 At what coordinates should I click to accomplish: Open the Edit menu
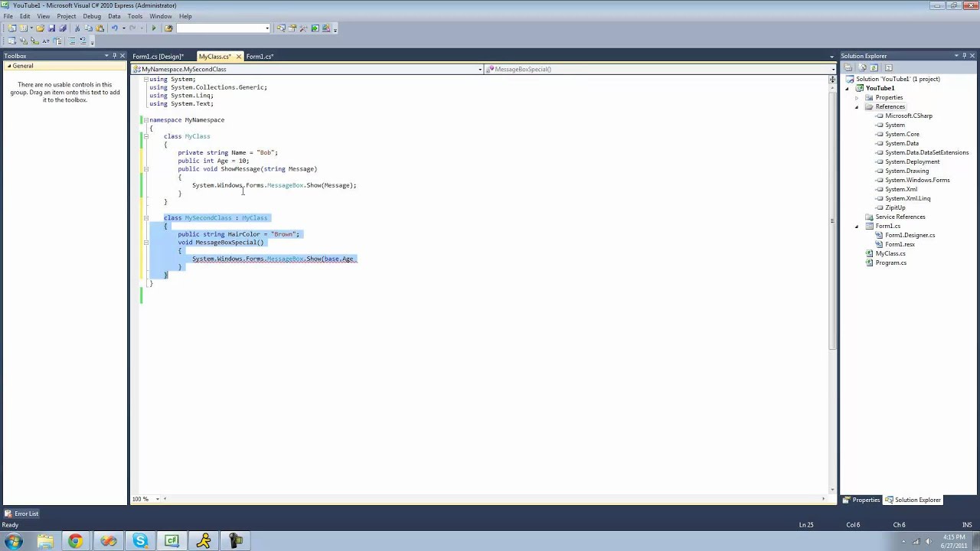click(24, 16)
